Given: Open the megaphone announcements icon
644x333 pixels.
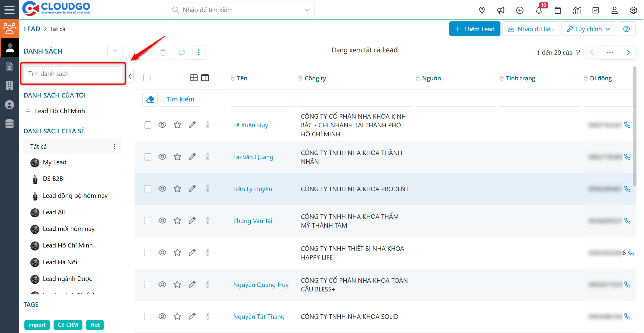Looking at the screenshot, I should point(501,11).
